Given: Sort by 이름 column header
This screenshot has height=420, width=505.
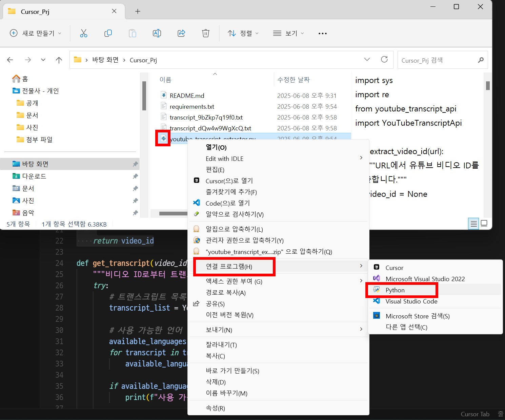Looking at the screenshot, I should 165,80.
